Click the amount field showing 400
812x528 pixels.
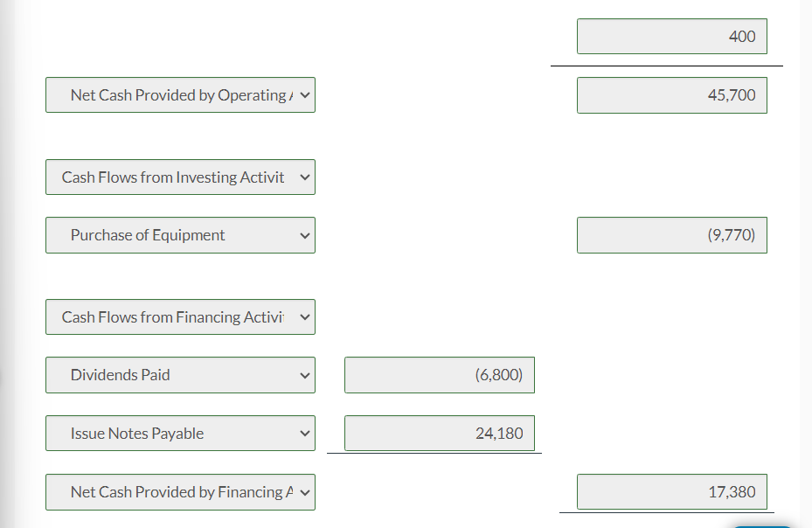[x=672, y=36]
